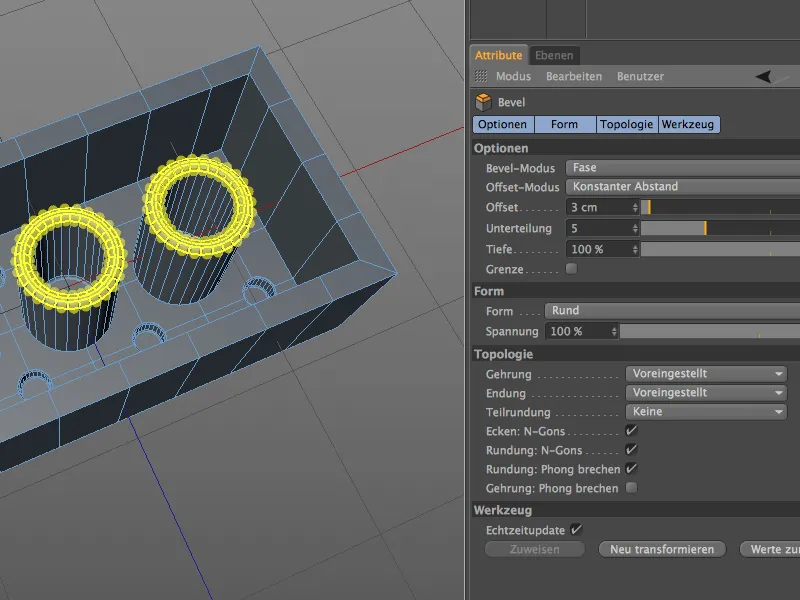The width and height of the screenshot is (800, 600).
Task: Uncheck Ecken: N-Gons
Action: coord(631,431)
